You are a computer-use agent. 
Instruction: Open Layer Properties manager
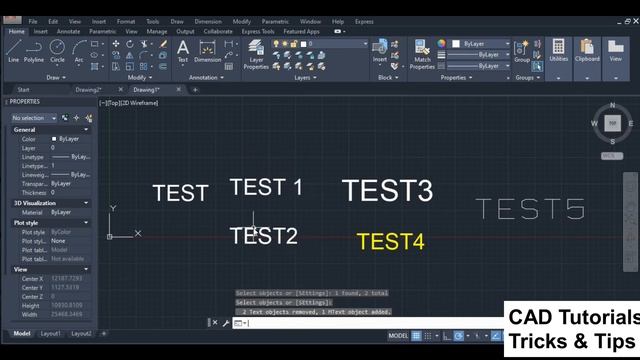(x=256, y=54)
